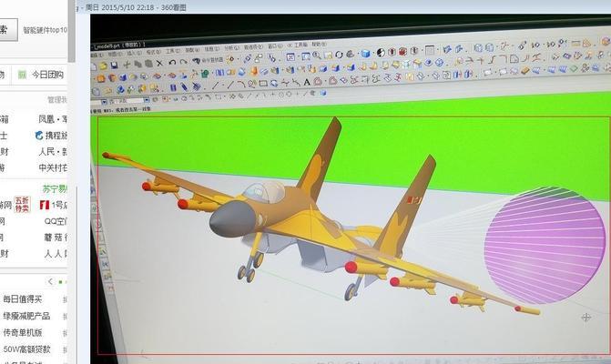Open the 格式 menu in NX
611x364 pixels.
[x=154, y=52]
